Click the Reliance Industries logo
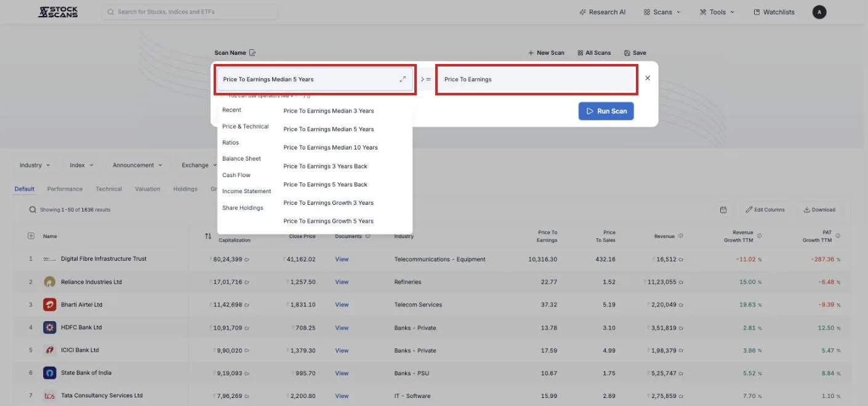The image size is (868, 406). click(x=50, y=282)
